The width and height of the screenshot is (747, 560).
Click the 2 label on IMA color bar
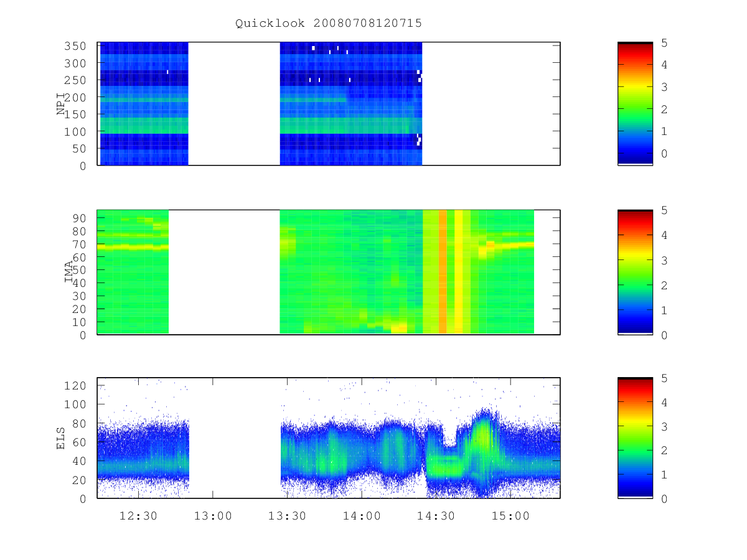pyautogui.click(x=665, y=285)
